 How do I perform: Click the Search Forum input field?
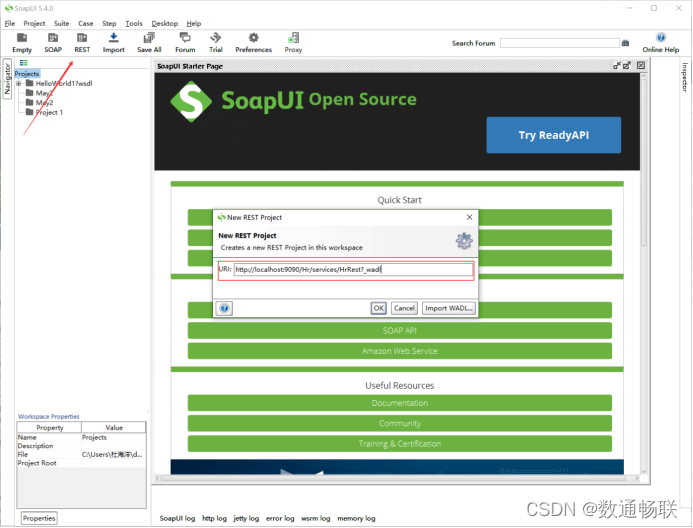(x=560, y=43)
